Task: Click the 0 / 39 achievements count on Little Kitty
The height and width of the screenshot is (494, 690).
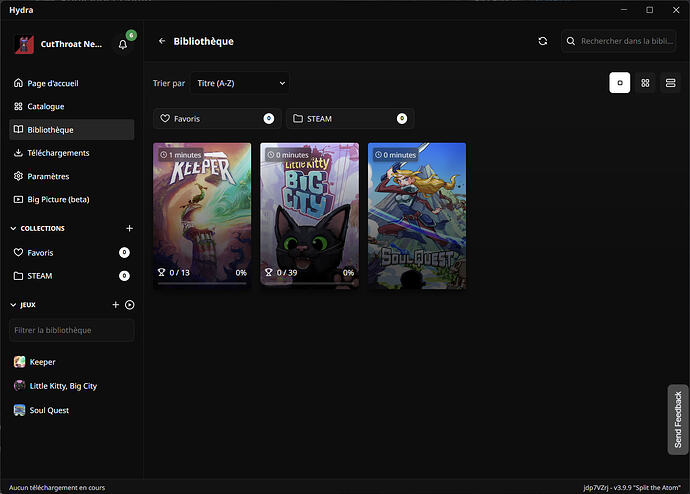Action: click(287, 273)
